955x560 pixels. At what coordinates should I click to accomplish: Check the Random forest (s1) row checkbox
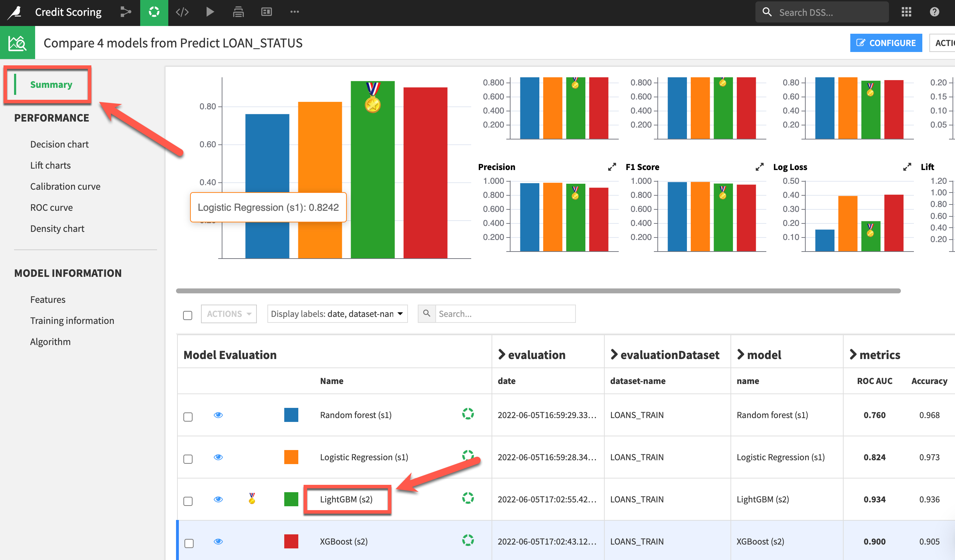188,417
